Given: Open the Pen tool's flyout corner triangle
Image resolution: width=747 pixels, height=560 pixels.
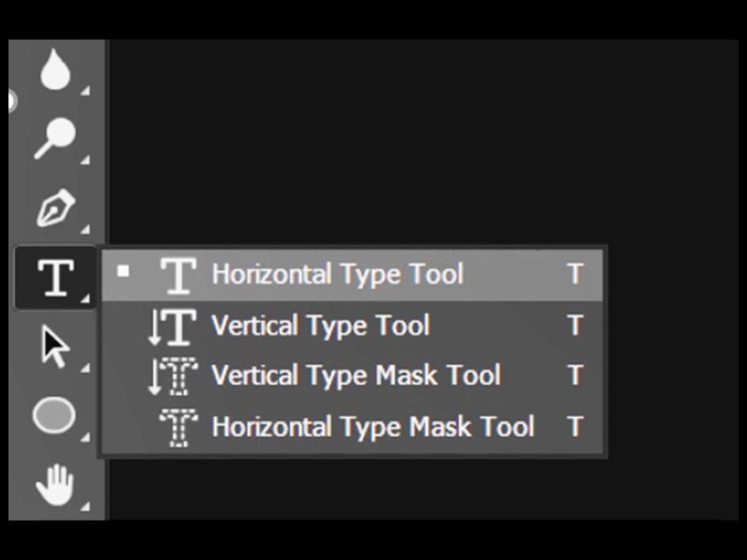Looking at the screenshot, I should pos(85,230).
